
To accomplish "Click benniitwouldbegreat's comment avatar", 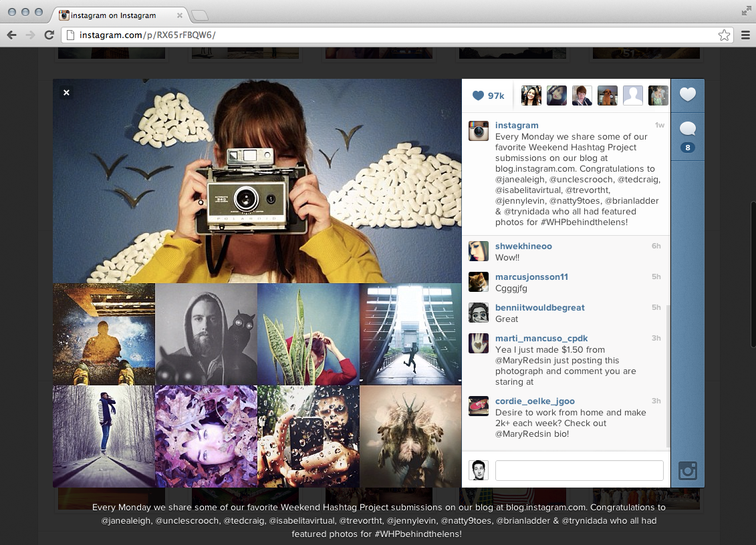I will [x=479, y=313].
